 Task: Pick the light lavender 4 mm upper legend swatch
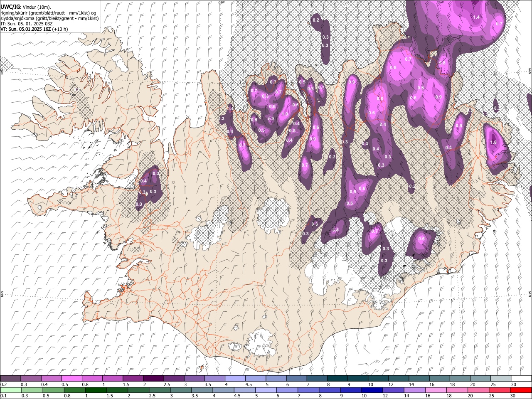235,378
